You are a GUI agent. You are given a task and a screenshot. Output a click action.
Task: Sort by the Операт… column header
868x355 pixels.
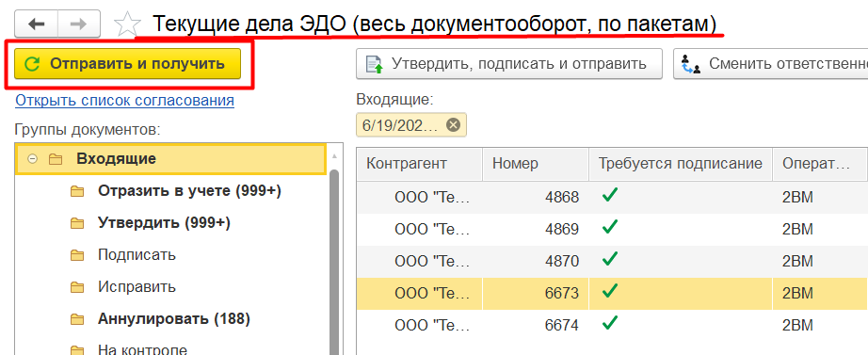pos(820,164)
